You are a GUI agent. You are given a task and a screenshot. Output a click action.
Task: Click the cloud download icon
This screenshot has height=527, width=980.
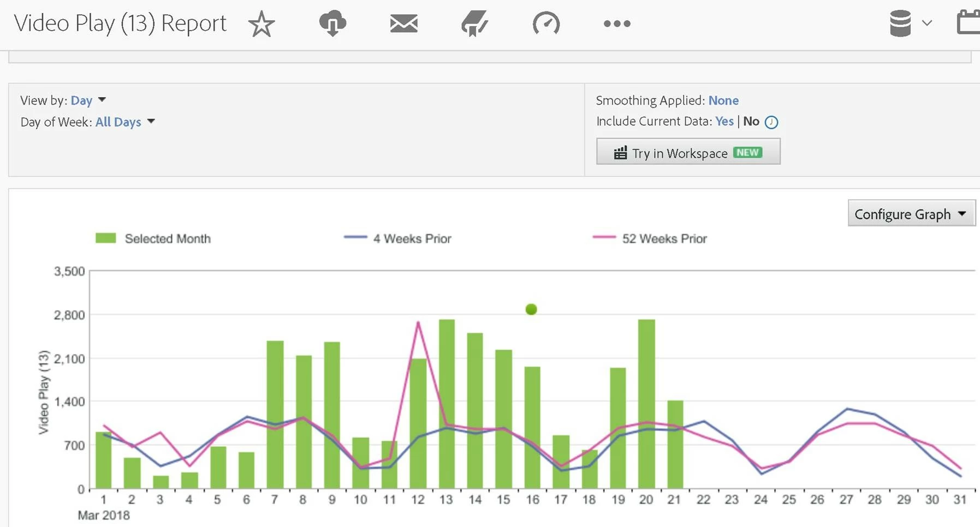click(332, 23)
